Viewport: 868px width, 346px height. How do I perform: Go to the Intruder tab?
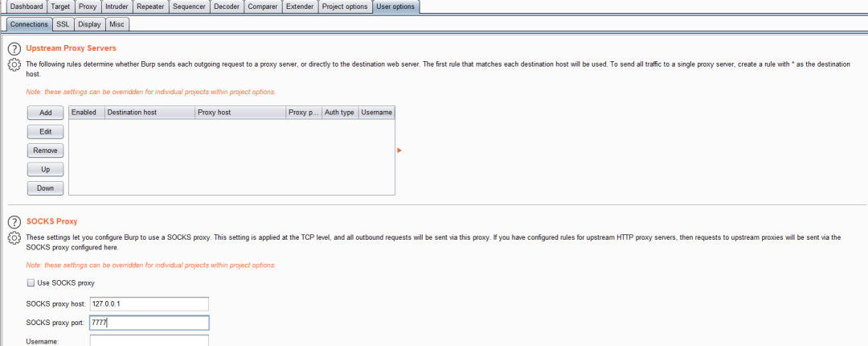(x=117, y=6)
